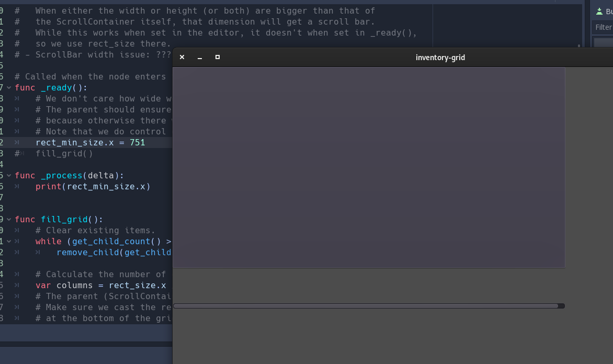The height and width of the screenshot is (364, 613).
Task: Minimize the inventory-grid game window
Action: (x=199, y=58)
